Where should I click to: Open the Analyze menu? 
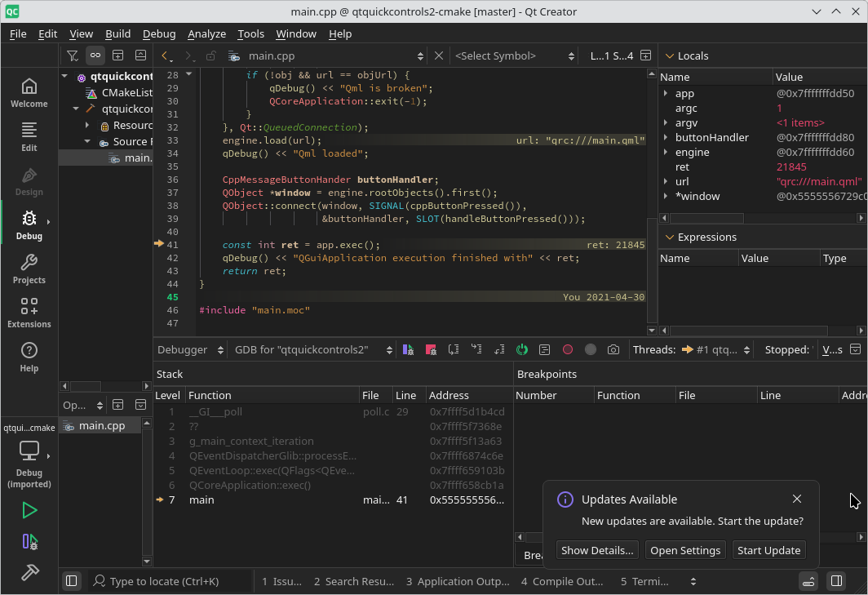click(206, 33)
